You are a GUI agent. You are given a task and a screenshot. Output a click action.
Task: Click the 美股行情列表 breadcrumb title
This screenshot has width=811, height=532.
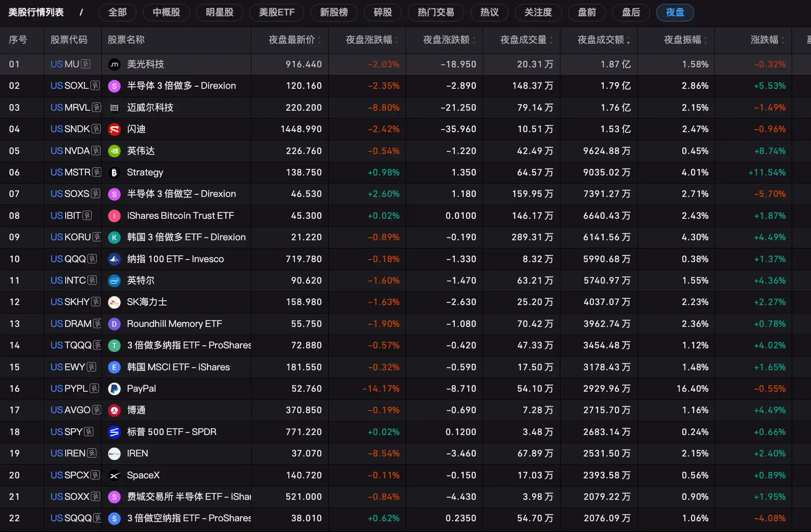[36, 12]
